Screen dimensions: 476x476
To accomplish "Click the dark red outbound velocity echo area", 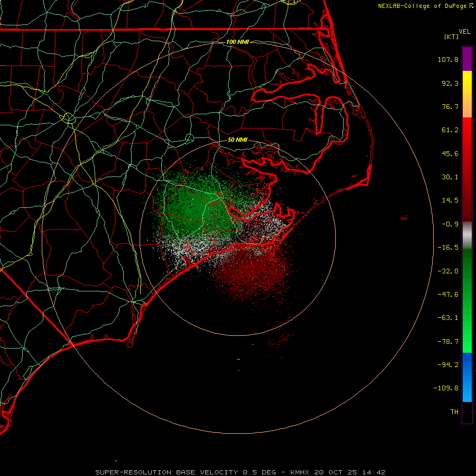I will (x=253, y=272).
